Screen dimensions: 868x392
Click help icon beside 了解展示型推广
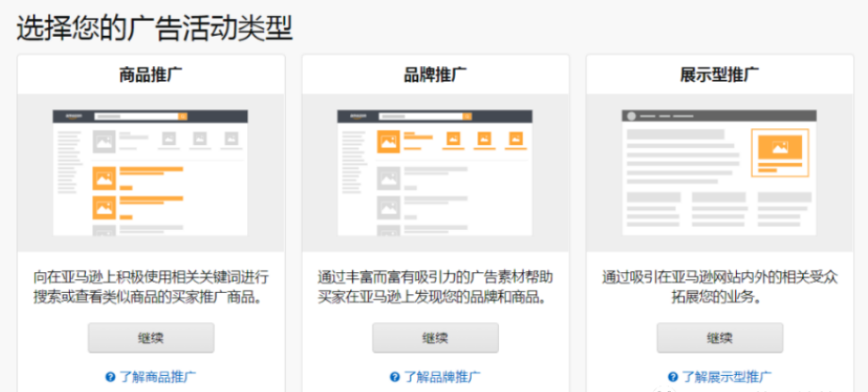click(x=673, y=377)
